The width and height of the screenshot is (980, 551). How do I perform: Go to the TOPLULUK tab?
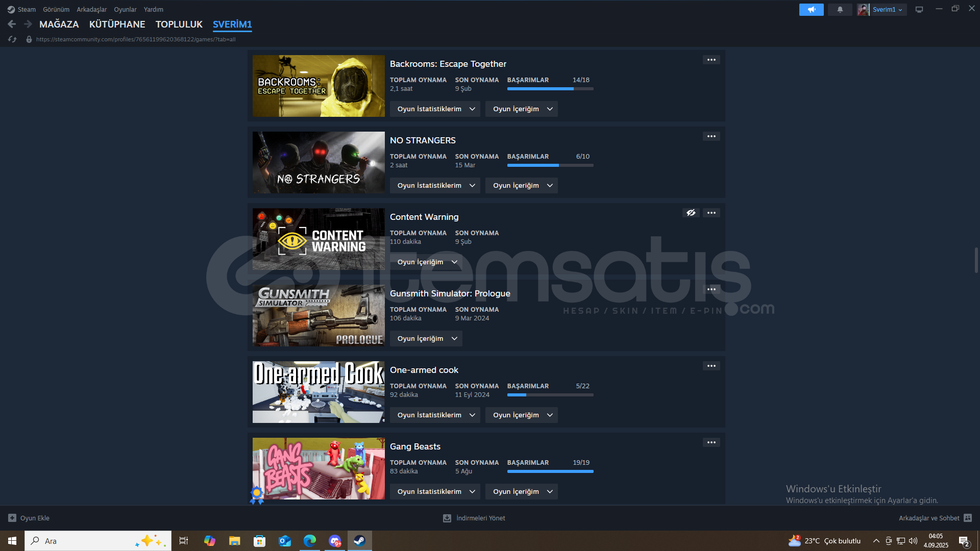click(x=179, y=24)
